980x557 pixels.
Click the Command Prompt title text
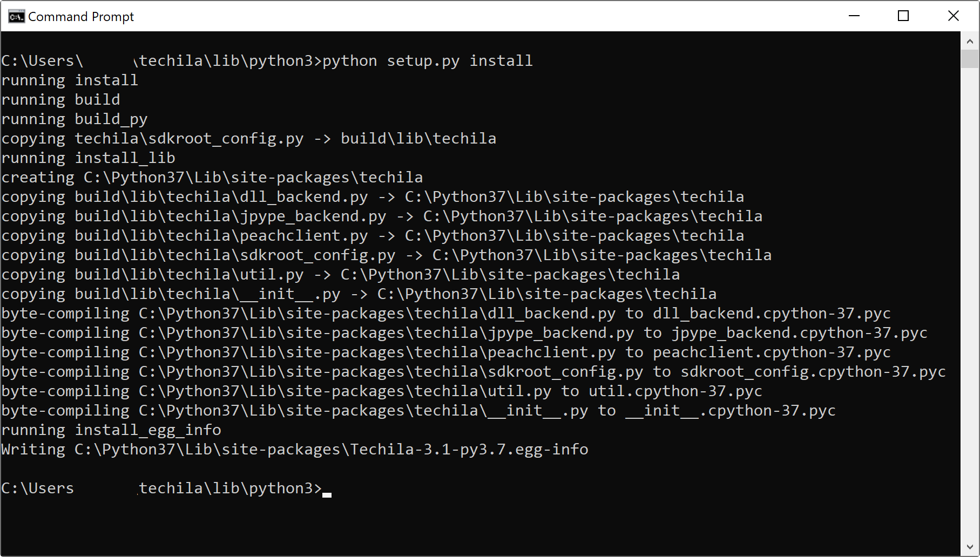(x=81, y=17)
